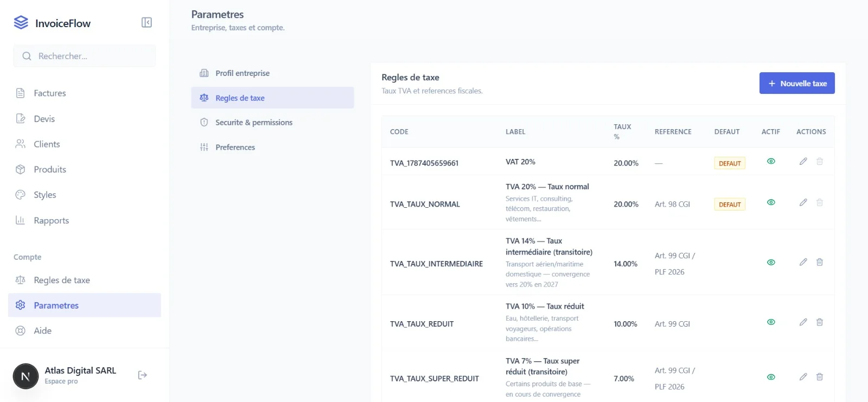Click the Atlas Digital SARL avatar
Image resolution: width=868 pixels, height=402 pixels.
pyautogui.click(x=25, y=376)
